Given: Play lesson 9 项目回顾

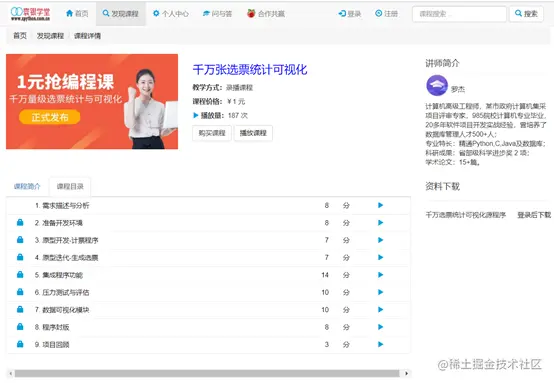Looking at the screenshot, I should (381, 344).
